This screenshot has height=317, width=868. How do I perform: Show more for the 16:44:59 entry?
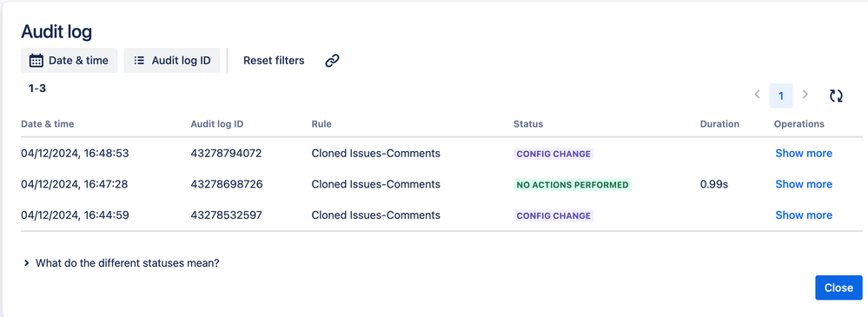tap(804, 215)
